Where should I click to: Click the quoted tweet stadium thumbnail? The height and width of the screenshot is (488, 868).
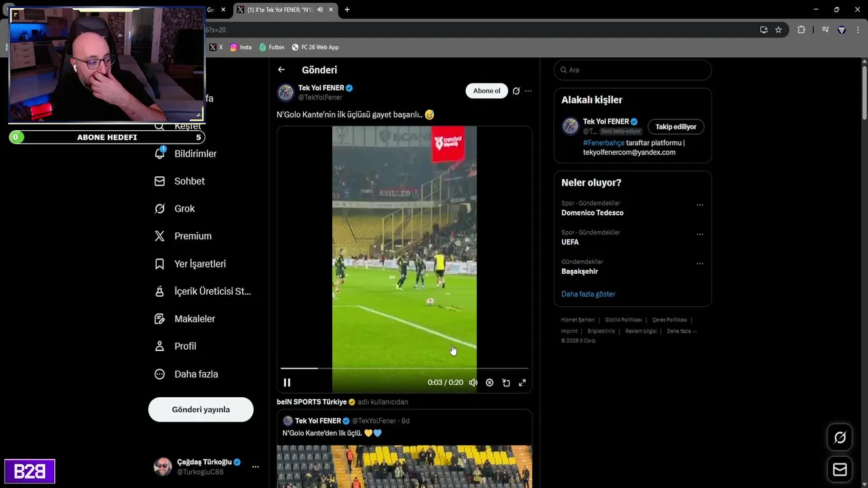click(404, 466)
